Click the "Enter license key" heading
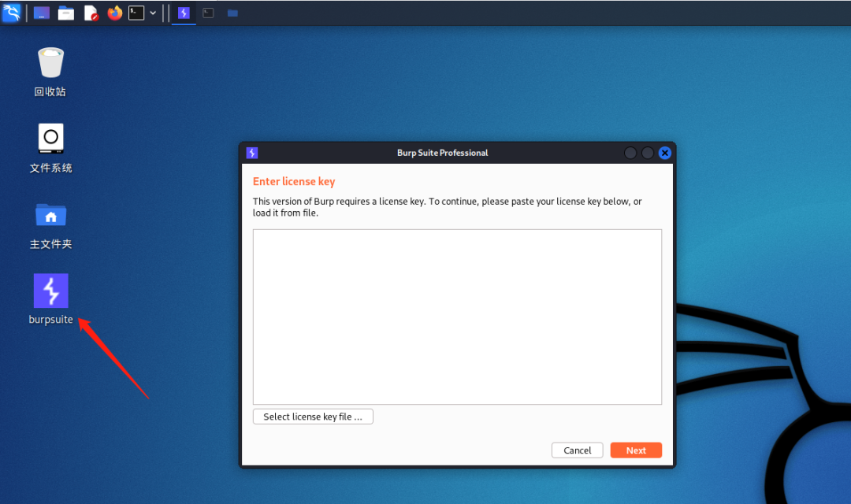This screenshot has width=851, height=504. [x=294, y=182]
